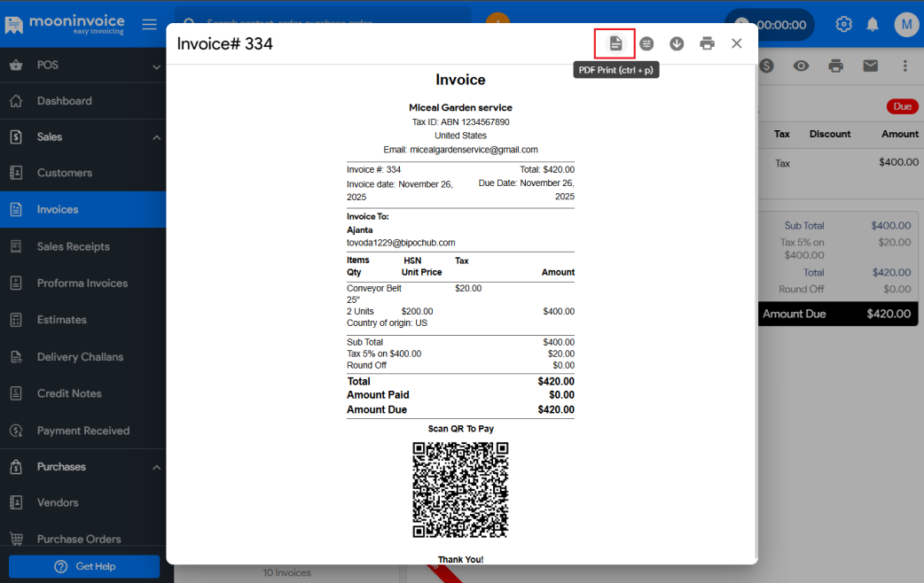This screenshot has height=583, width=924.
Task: Click the eye preview icon behind the dialog
Action: (801, 66)
